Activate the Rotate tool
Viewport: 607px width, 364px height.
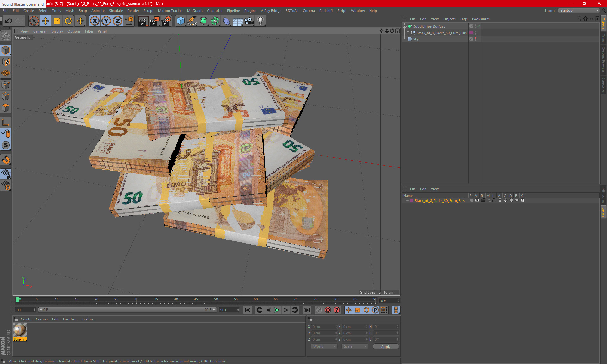tap(68, 21)
